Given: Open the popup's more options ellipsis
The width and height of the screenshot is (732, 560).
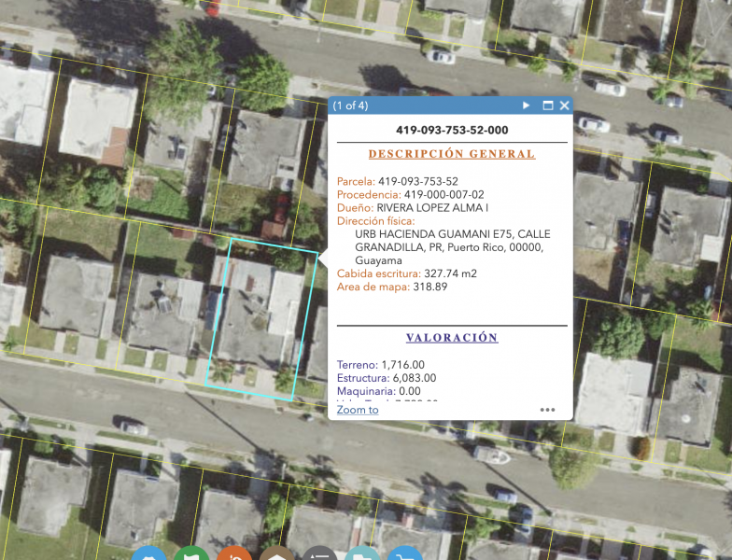Looking at the screenshot, I should pyautogui.click(x=547, y=410).
